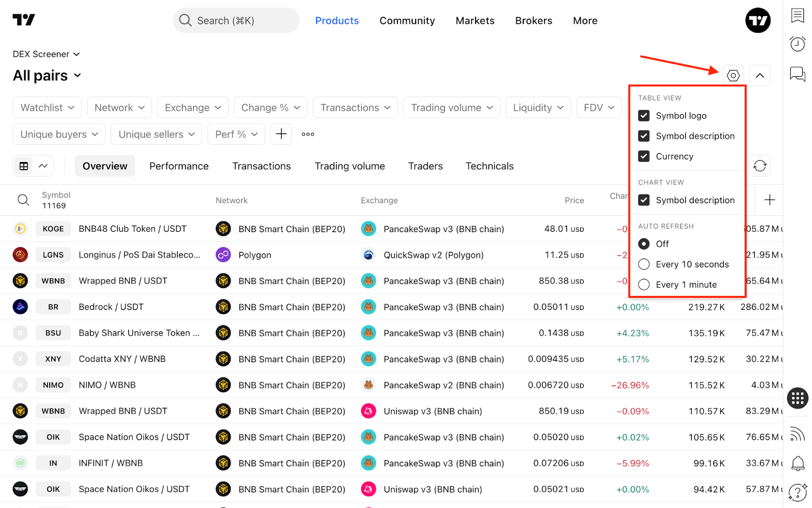Open the chats icon in sidebar
Screen dimensions: 812x508
point(798,74)
